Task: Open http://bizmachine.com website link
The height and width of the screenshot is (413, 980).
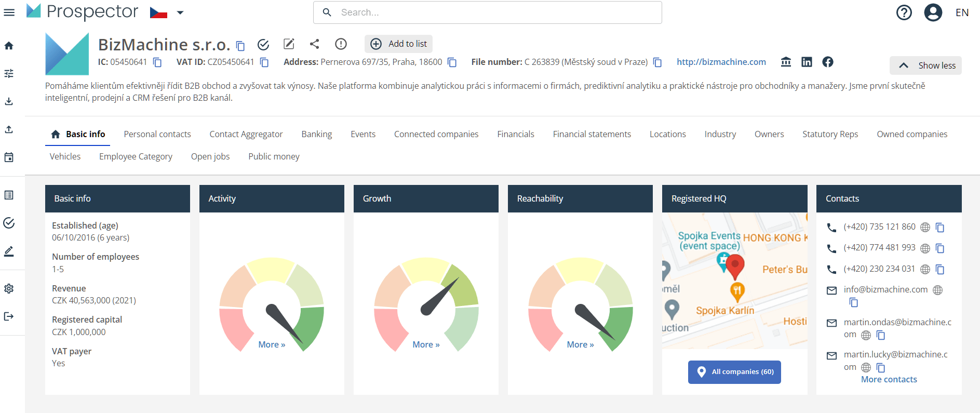Action: (721, 62)
